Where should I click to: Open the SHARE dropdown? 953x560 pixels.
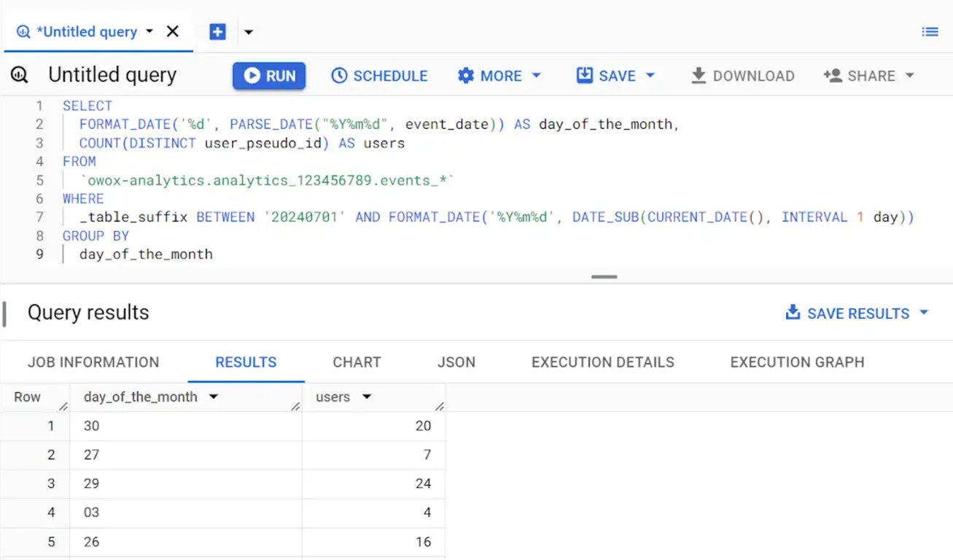click(x=868, y=76)
